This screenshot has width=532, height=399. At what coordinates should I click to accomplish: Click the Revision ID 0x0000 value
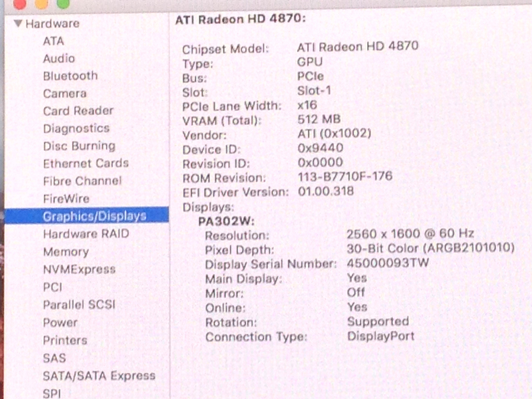[x=321, y=162]
